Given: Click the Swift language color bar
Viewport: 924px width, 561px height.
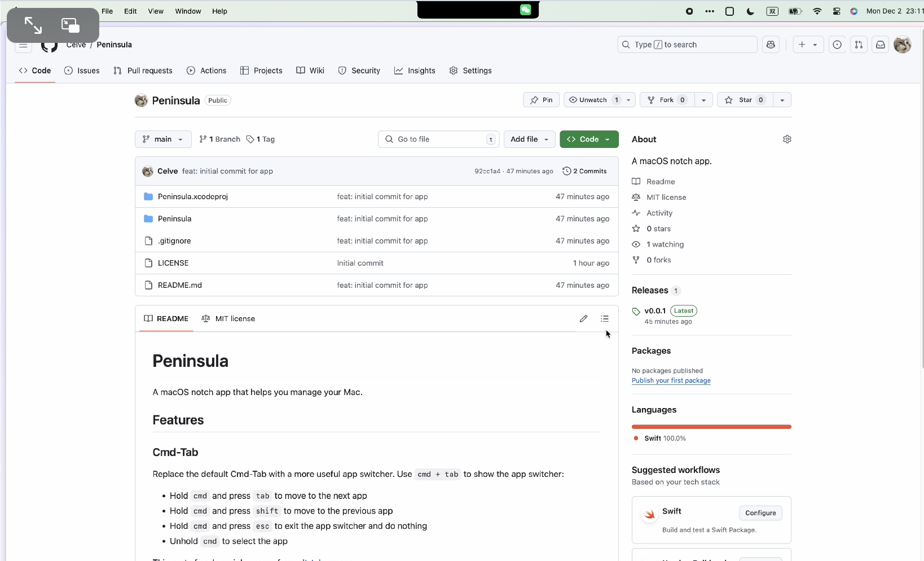Looking at the screenshot, I should [711, 427].
